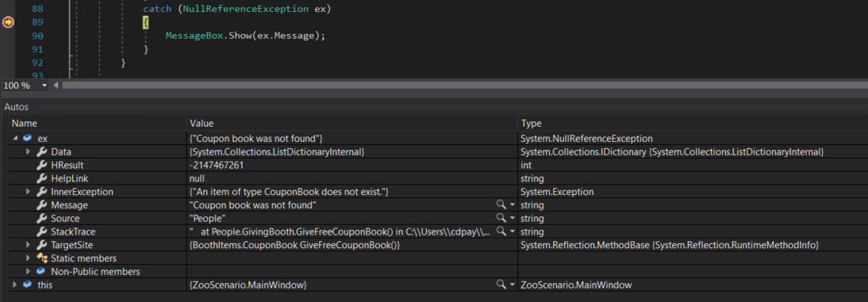Image resolution: width=868 pixels, height=302 pixels.
Task: Click line number 88 in the gutter
Action: pos(37,9)
